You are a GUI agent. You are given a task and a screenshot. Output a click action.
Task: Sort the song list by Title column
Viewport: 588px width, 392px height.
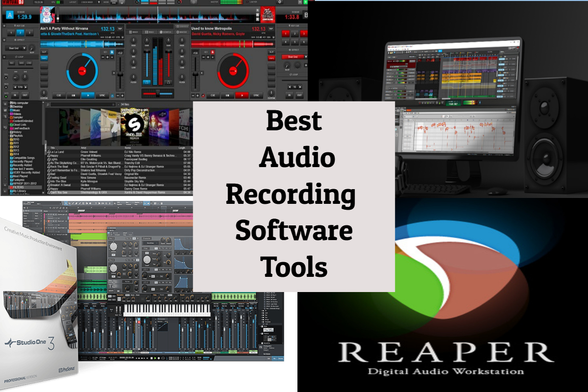pos(52,148)
